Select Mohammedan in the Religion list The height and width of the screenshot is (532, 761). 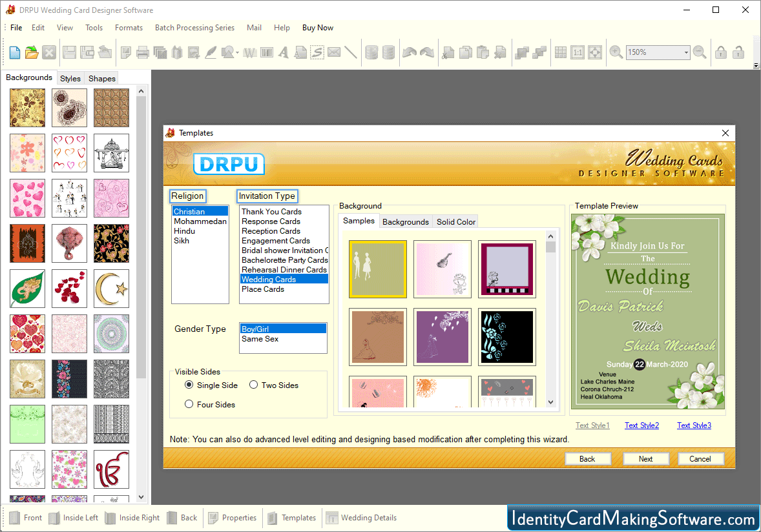click(x=200, y=221)
